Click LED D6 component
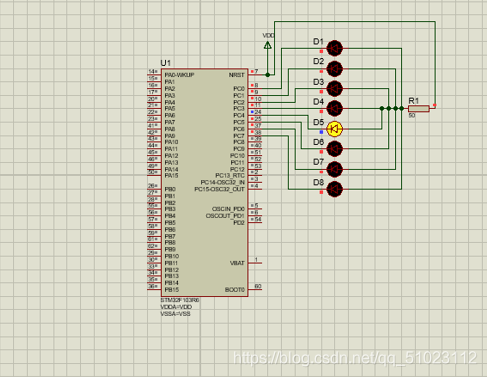The height and width of the screenshot is (377, 487). coord(334,149)
